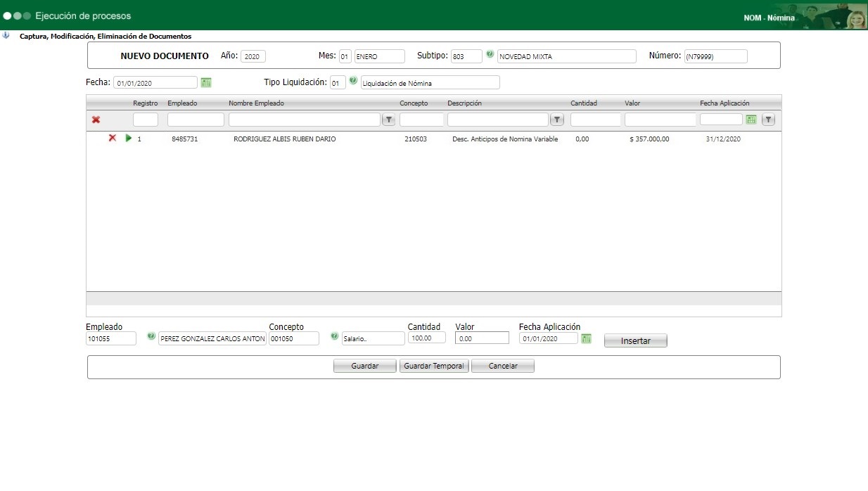
Task: Open the grid's Fecha Aplicación filter calendar
Action: 751,120
